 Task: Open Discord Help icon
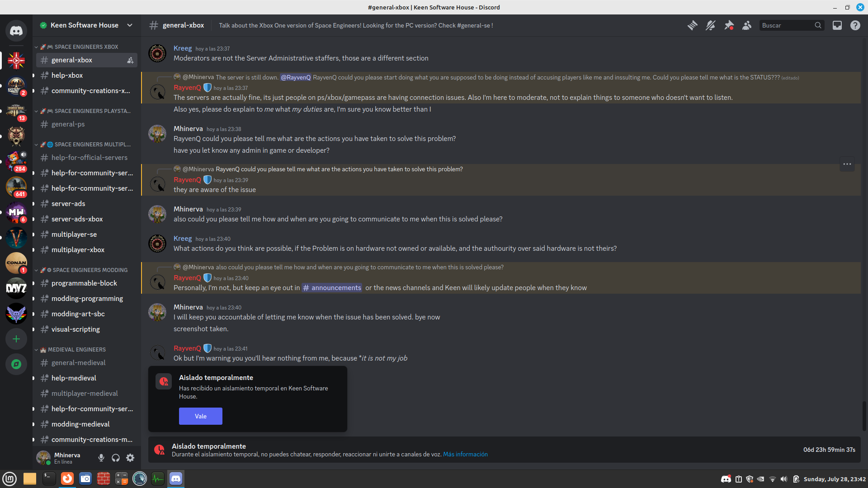tap(855, 25)
